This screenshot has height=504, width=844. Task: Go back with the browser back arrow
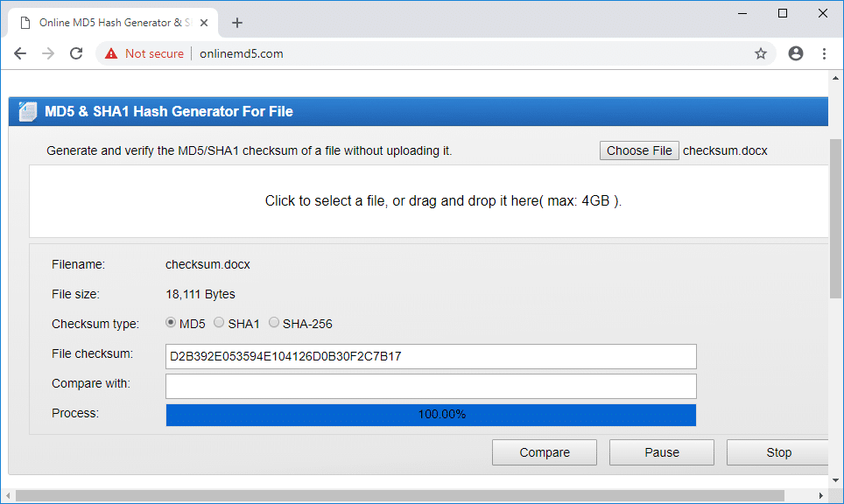[20, 53]
